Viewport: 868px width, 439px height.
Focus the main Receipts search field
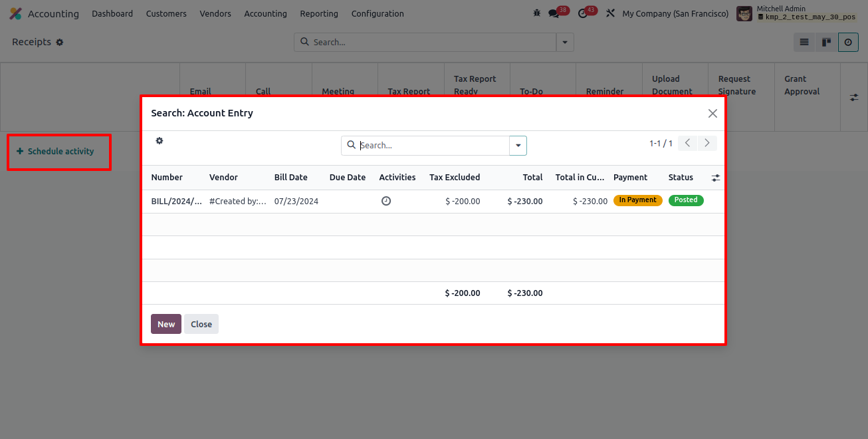432,42
